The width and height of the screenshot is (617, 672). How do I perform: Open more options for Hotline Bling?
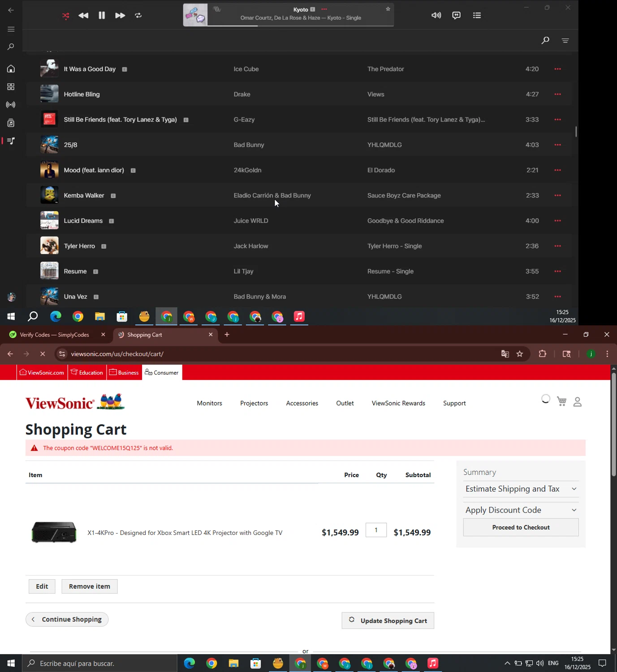coord(558,94)
